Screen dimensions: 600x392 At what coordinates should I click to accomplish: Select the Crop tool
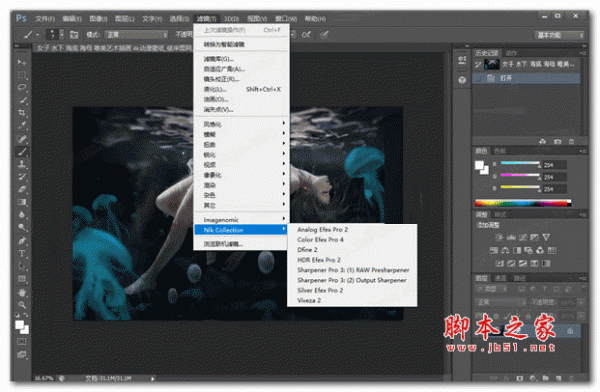pyautogui.click(x=22, y=113)
